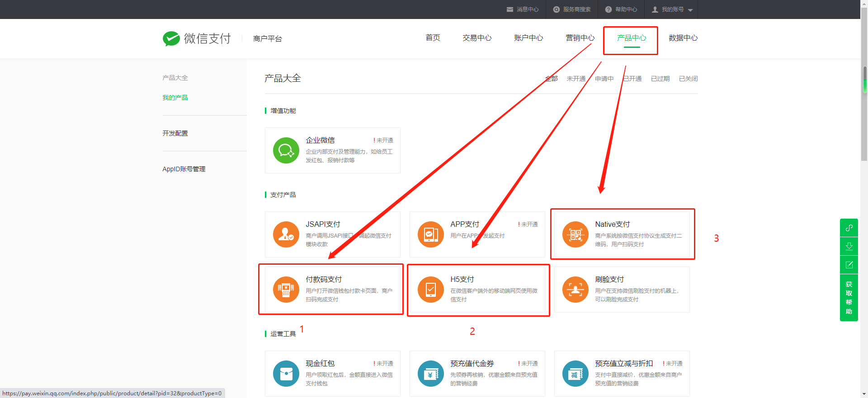
Task: Open the 企业微信 product title
Action: (320, 140)
